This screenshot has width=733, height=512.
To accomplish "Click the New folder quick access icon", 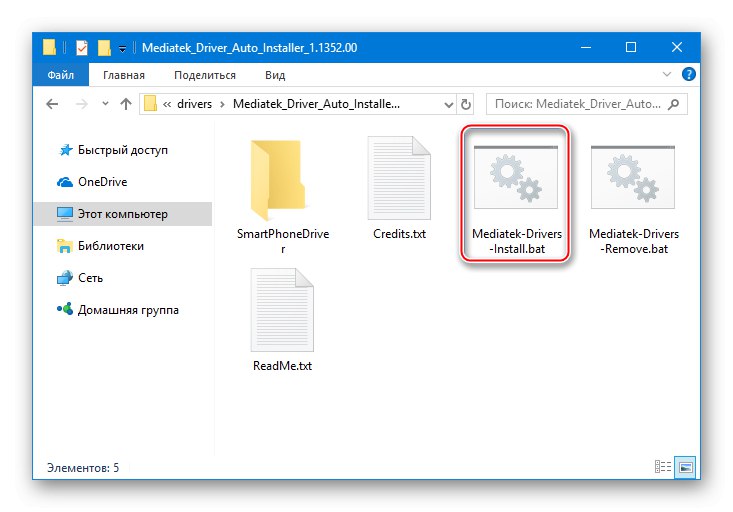I will [x=104, y=47].
